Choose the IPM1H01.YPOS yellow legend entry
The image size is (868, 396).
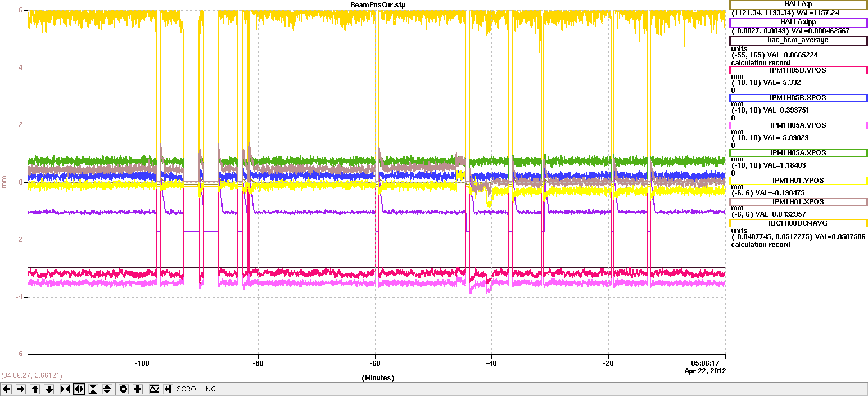798,181
